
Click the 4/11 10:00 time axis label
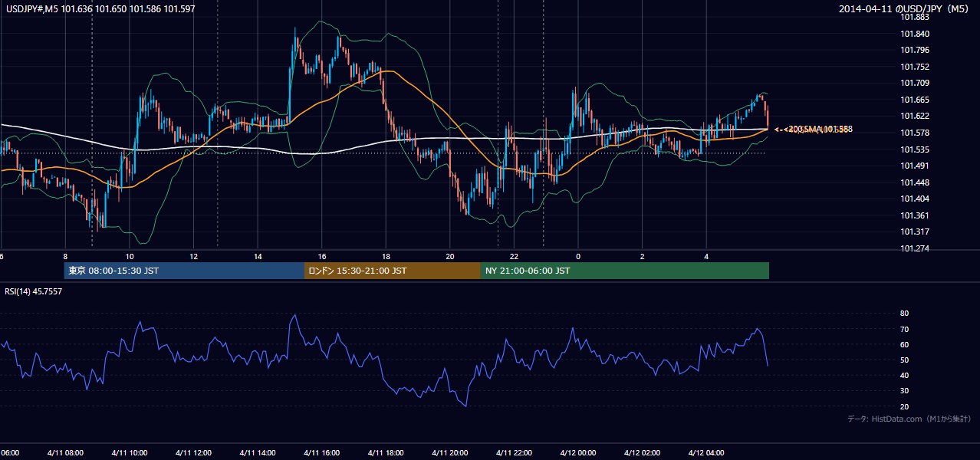(130, 453)
